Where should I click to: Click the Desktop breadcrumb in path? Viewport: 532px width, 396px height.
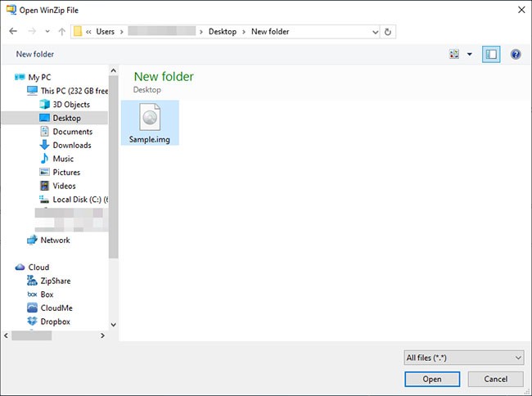tap(221, 32)
